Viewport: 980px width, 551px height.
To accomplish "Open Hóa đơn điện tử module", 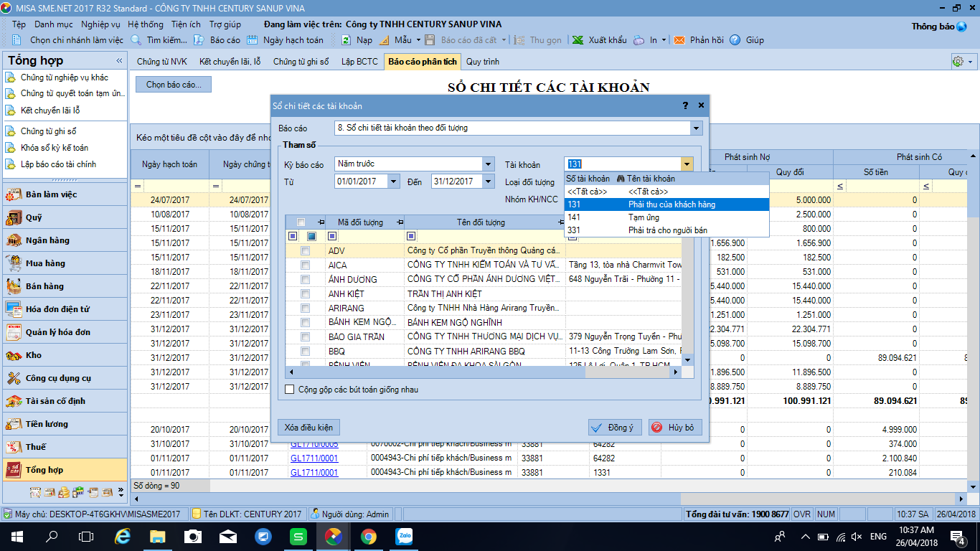I will click(65, 309).
